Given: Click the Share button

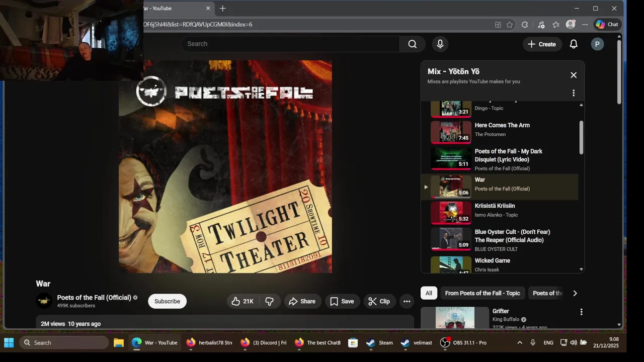Looking at the screenshot, I should pyautogui.click(x=302, y=301).
